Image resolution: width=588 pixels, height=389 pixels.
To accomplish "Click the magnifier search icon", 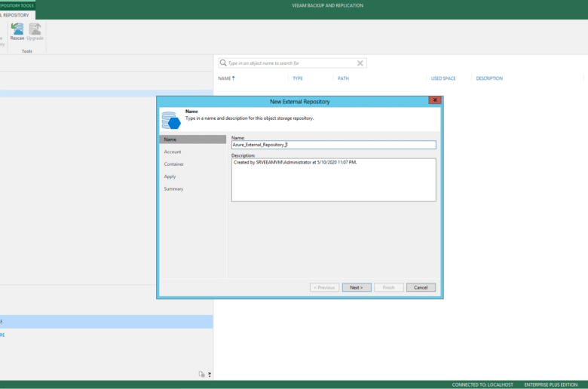I will (x=223, y=63).
